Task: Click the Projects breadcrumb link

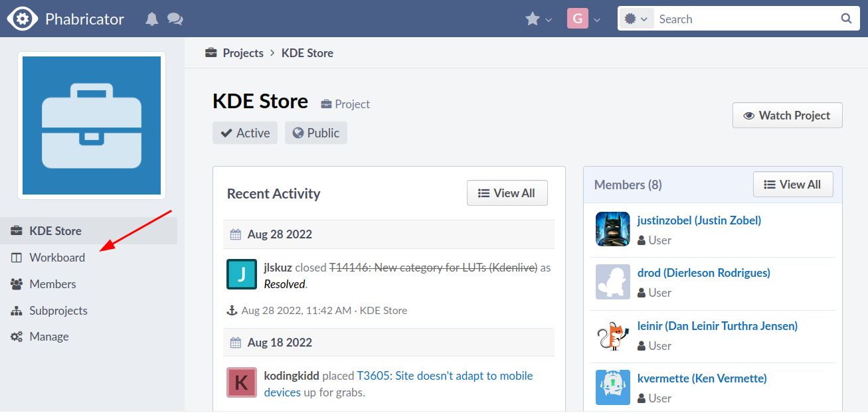Action: 242,53
